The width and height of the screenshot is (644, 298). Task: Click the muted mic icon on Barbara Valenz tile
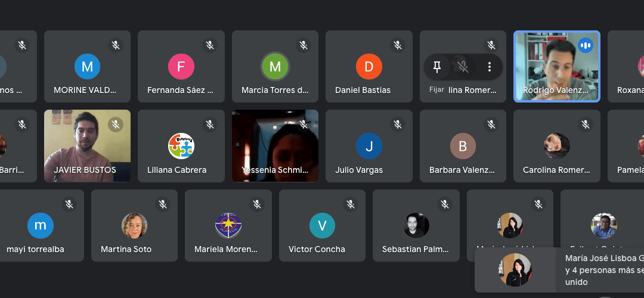click(x=491, y=125)
